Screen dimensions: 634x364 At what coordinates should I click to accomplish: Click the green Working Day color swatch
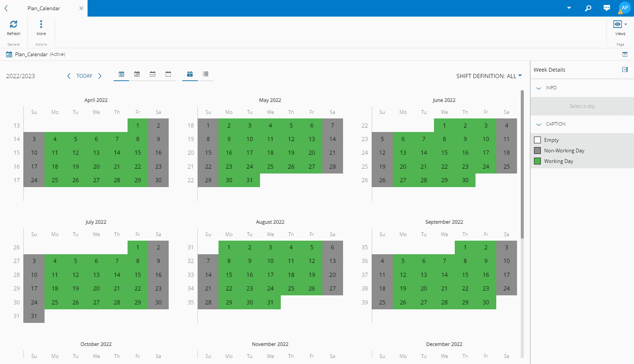pos(537,161)
